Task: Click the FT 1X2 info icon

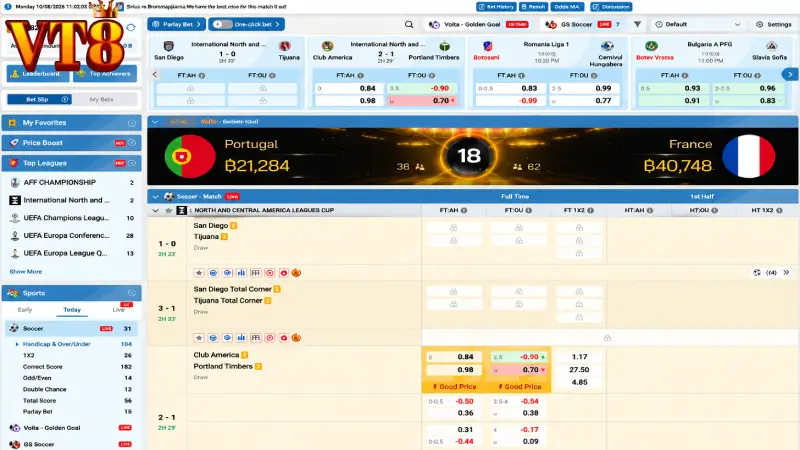Action: coord(590,210)
